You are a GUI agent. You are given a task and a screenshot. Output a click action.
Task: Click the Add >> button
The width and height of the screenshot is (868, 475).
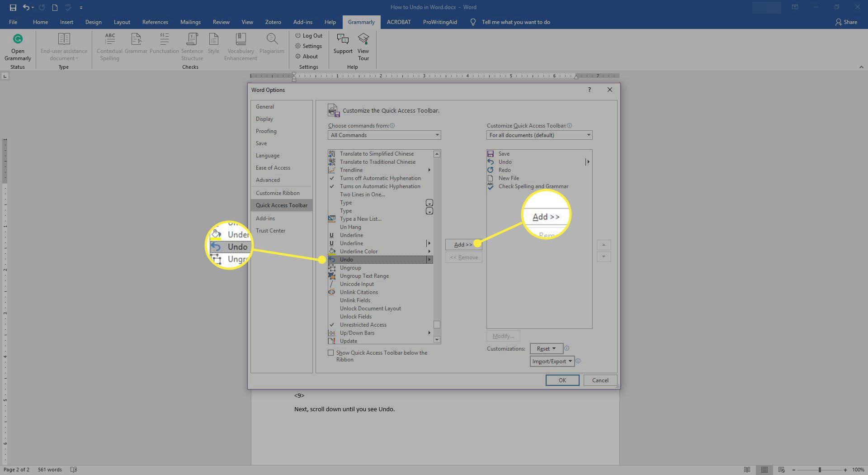click(x=463, y=244)
